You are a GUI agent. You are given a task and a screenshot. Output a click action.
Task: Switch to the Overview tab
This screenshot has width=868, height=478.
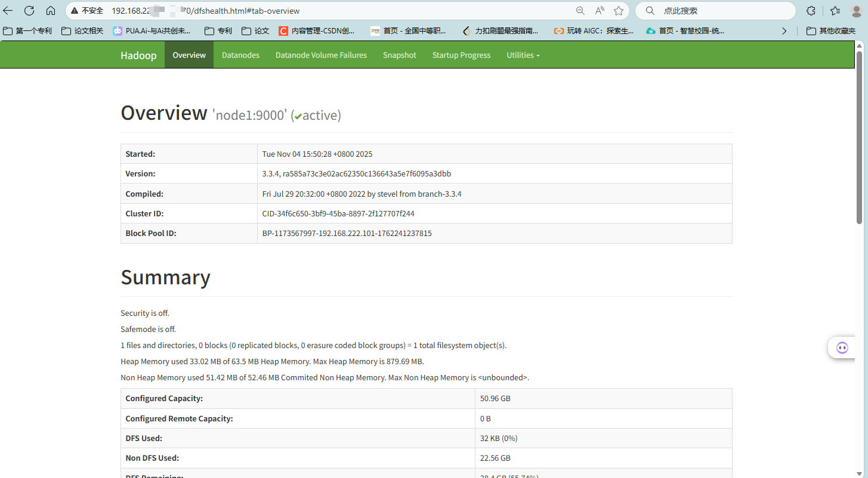189,55
